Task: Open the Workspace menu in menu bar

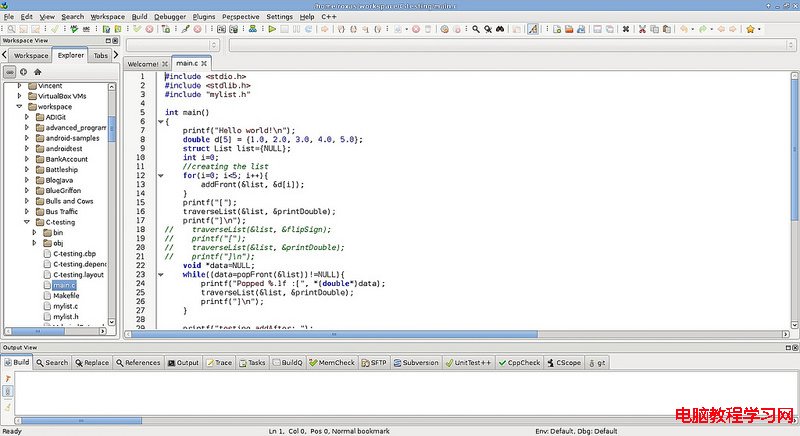Action: click(x=107, y=17)
